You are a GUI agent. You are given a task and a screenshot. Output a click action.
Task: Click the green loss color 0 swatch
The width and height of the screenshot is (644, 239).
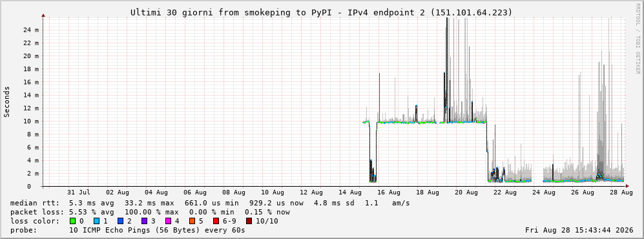73,222
